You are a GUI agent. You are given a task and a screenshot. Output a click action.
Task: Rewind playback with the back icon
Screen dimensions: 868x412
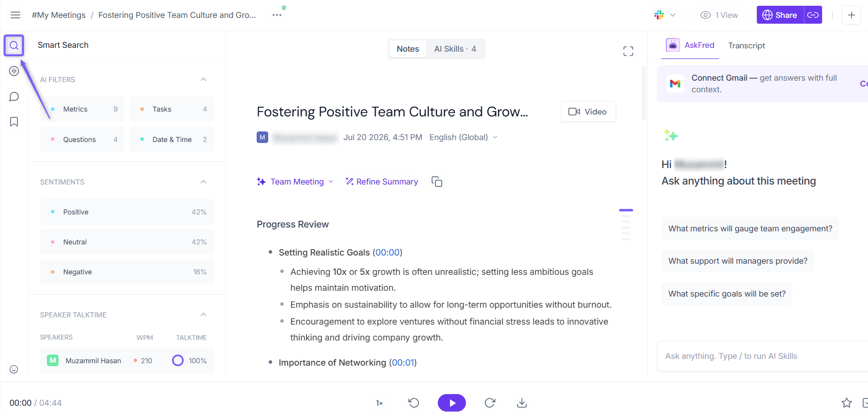pos(414,403)
